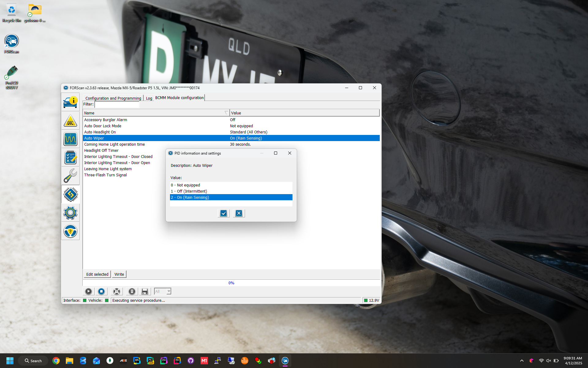
Task: Switch to Configuration and Programming tab
Action: point(113,98)
